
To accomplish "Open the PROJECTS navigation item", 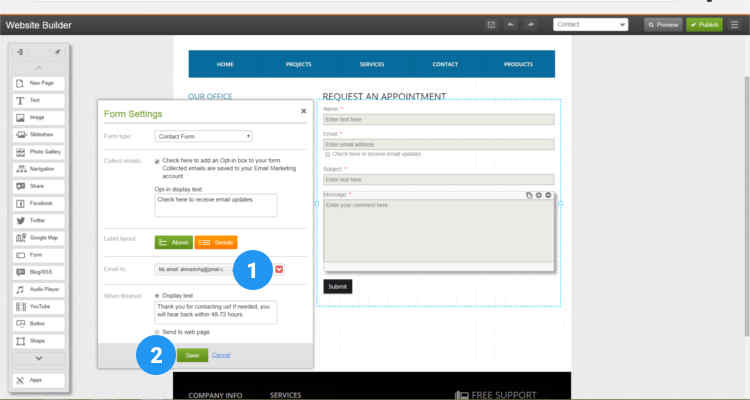I will (298, 64).
